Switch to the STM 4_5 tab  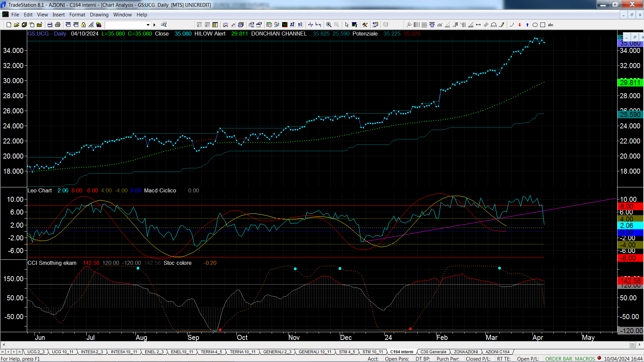click(x=347, y=352)
